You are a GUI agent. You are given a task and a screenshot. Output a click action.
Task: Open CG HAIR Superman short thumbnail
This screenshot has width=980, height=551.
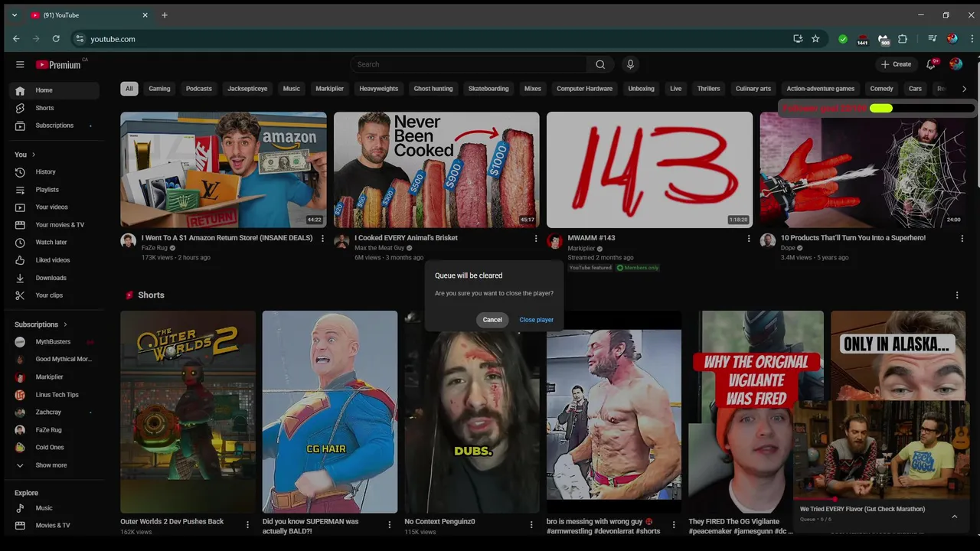click(x=330, y=412)
